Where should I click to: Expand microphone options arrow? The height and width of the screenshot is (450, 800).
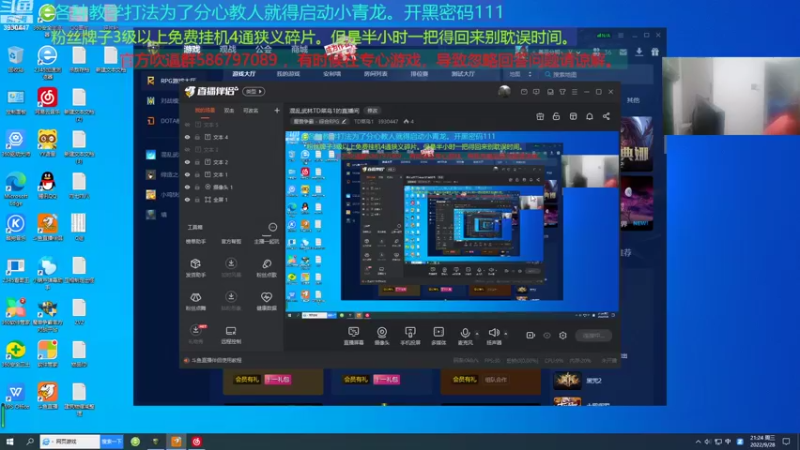tap(477, 334)
